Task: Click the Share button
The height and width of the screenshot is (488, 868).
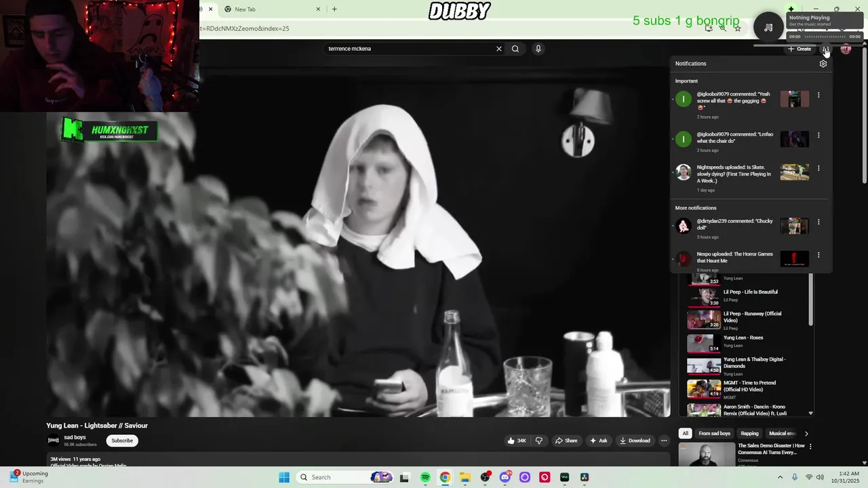Action: point(566,441)
